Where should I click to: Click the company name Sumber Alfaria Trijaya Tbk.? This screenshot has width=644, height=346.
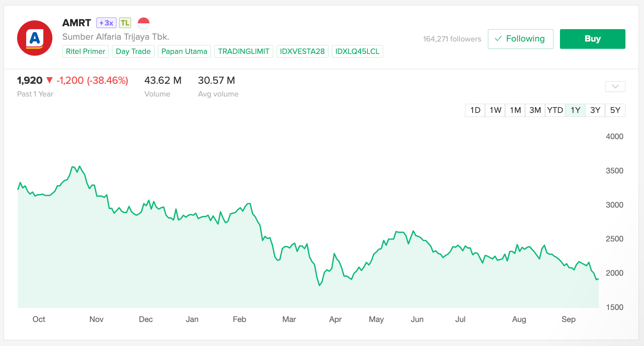[x=116, y=37]
